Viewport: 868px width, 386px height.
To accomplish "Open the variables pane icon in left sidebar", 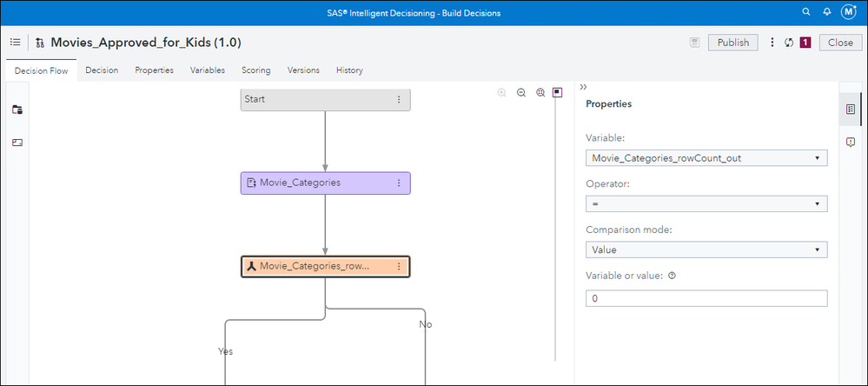I will (x=17, y=143).
